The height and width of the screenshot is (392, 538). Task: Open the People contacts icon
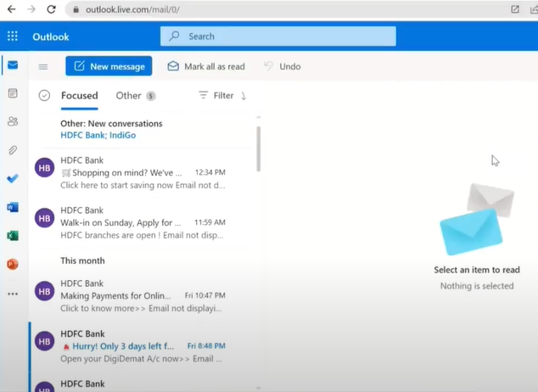13,121
